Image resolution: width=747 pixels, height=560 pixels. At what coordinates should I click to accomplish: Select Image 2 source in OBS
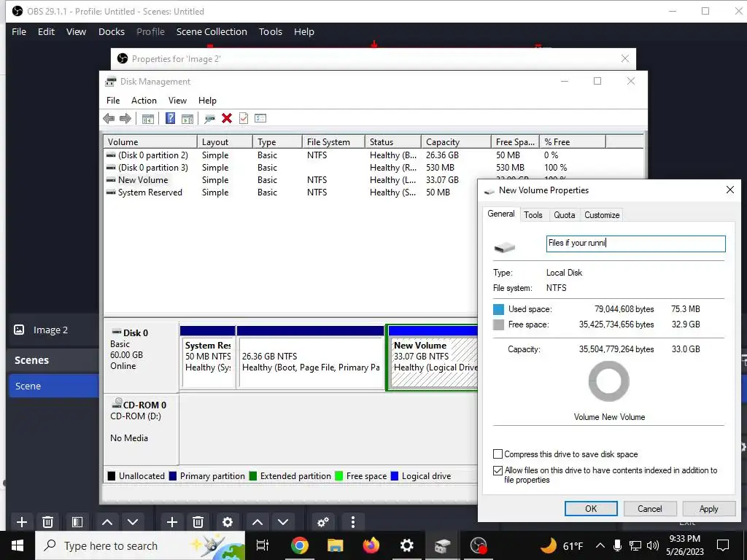point(50,330)
